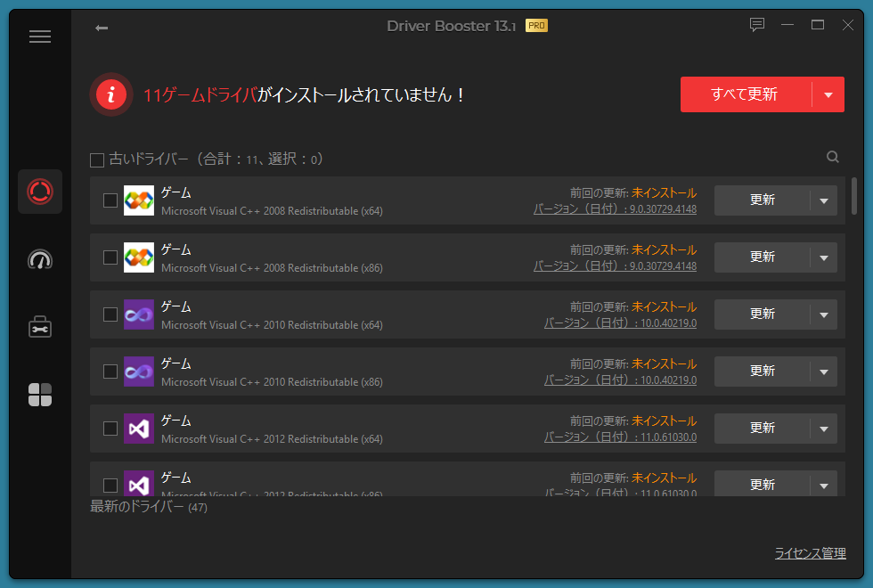Tick the 古いドライバー select-all checkbox
The image size is (873, 588).
[x=97, y=160]
